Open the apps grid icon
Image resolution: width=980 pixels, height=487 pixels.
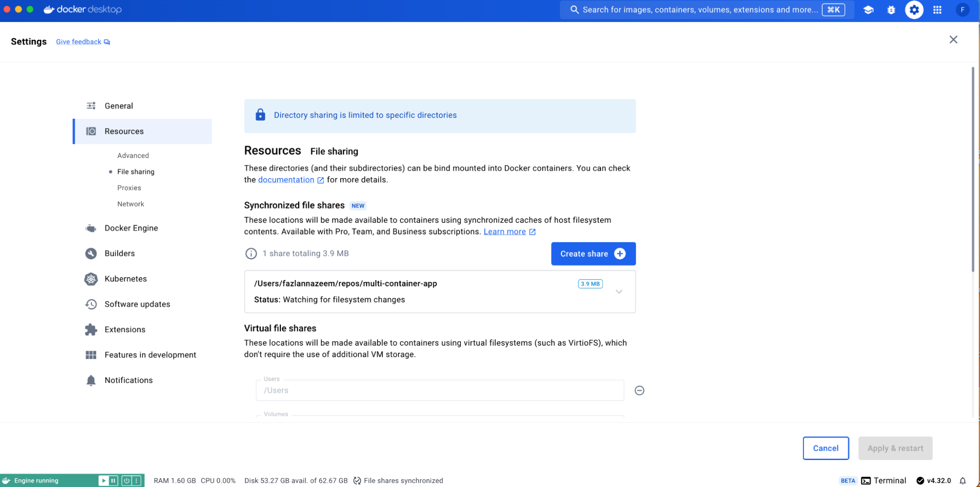937,10
